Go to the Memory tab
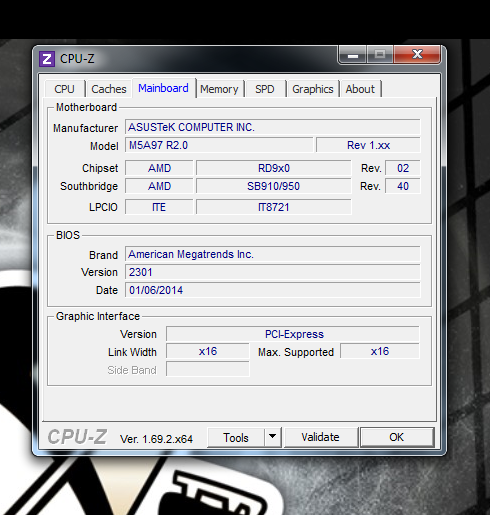The image size is (490, 515). 219,89
